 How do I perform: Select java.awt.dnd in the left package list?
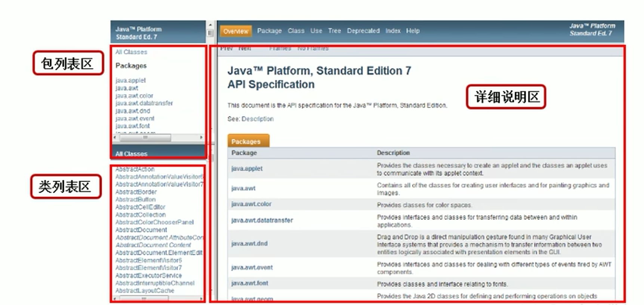(133, 111)
